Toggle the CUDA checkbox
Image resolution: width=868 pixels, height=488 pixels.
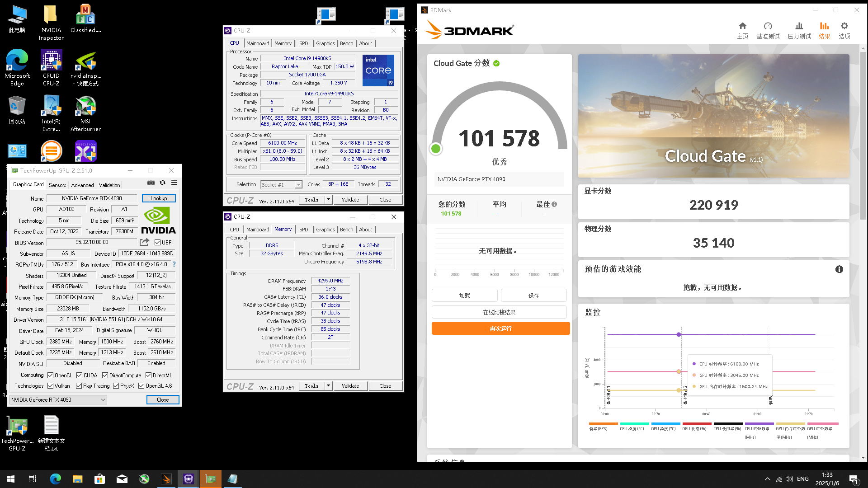79,375
